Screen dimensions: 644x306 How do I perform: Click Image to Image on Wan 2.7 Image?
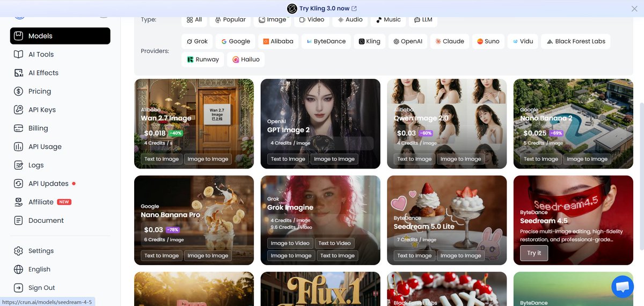pos(208,159)
